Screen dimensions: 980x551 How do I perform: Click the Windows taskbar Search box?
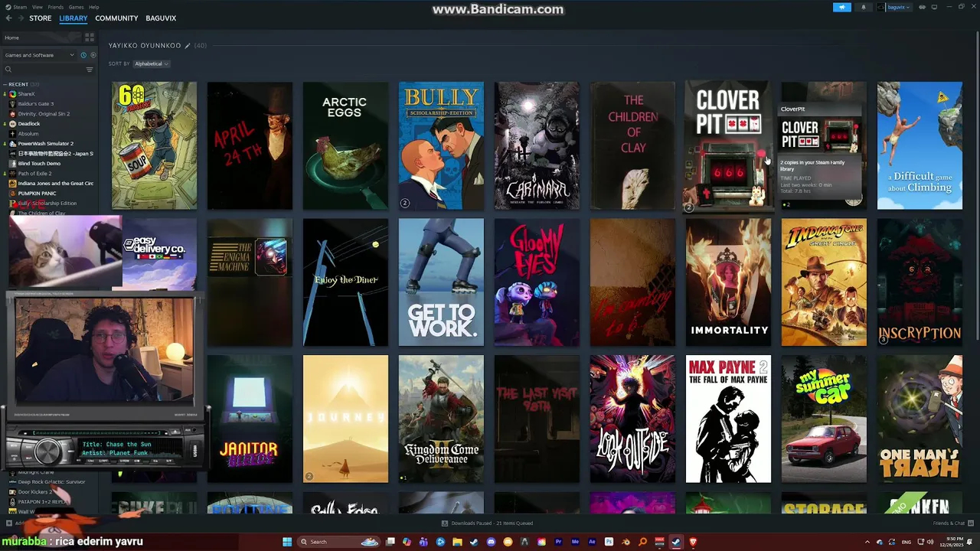coord(337,542)
